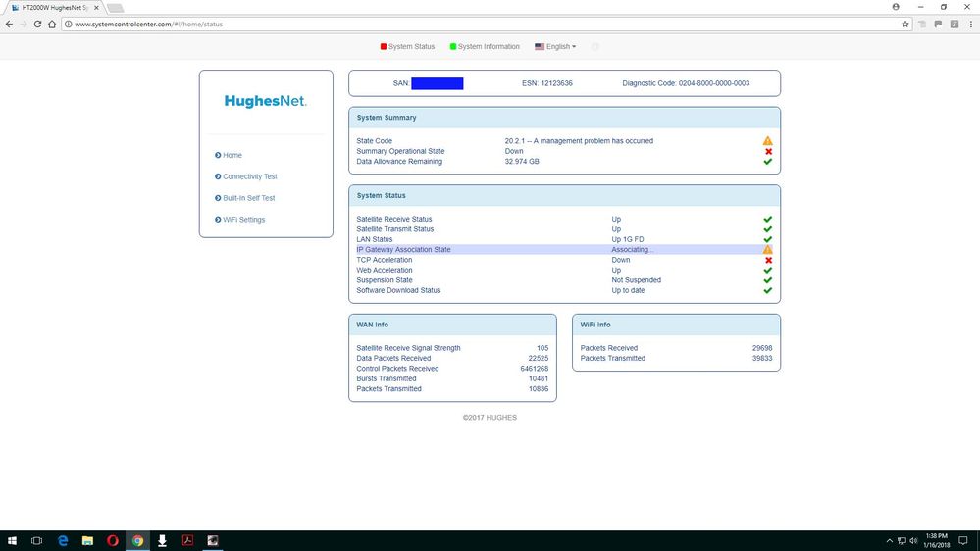The height and width of the screenshot is (551, 980).
Task: Click the red System Status indicator
Action: pyautogui.click(x=407, y=47)
